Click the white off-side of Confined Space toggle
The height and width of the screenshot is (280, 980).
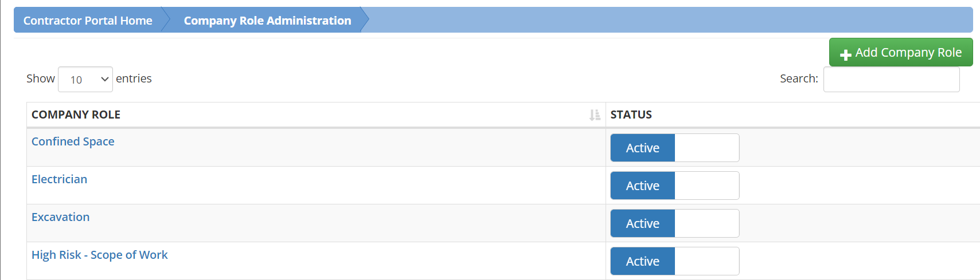706,148
